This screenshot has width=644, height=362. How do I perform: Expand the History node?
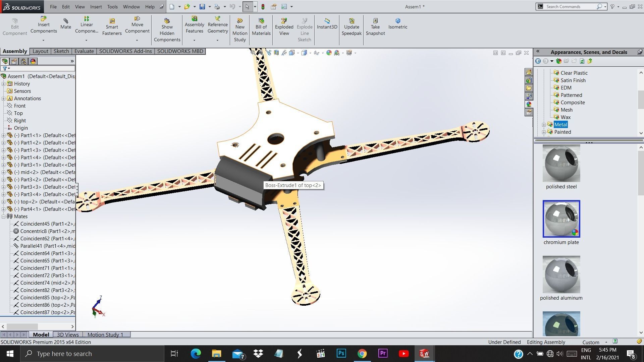coord(3,84)
